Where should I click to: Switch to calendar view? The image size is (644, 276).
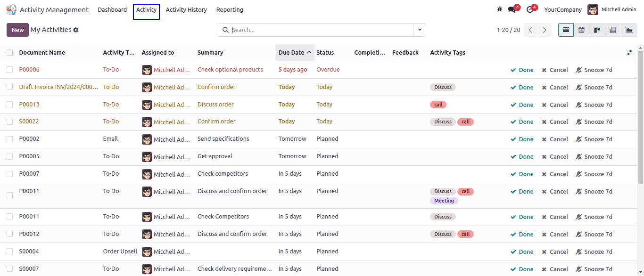[x=581, y=30]
